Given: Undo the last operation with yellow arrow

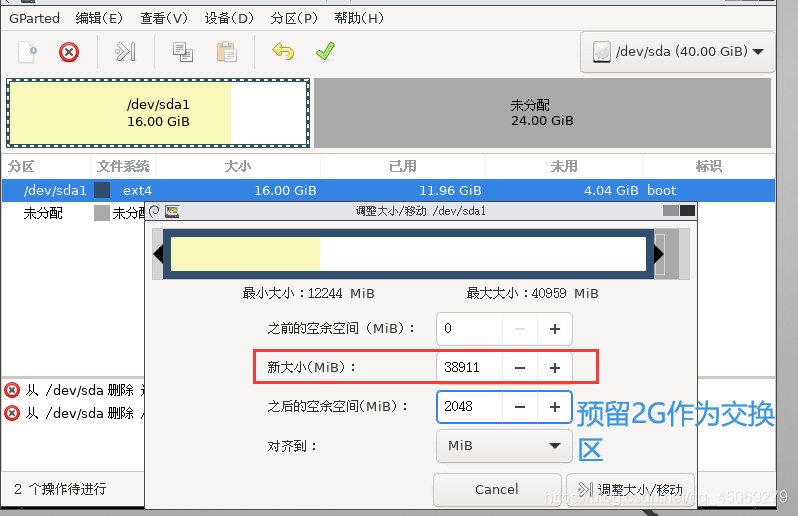Looking at the screenshot, I should point(283,51).
